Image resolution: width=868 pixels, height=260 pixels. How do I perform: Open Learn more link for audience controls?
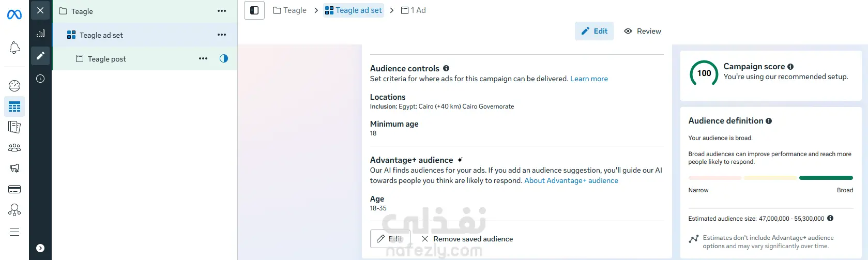pos(589,79)
